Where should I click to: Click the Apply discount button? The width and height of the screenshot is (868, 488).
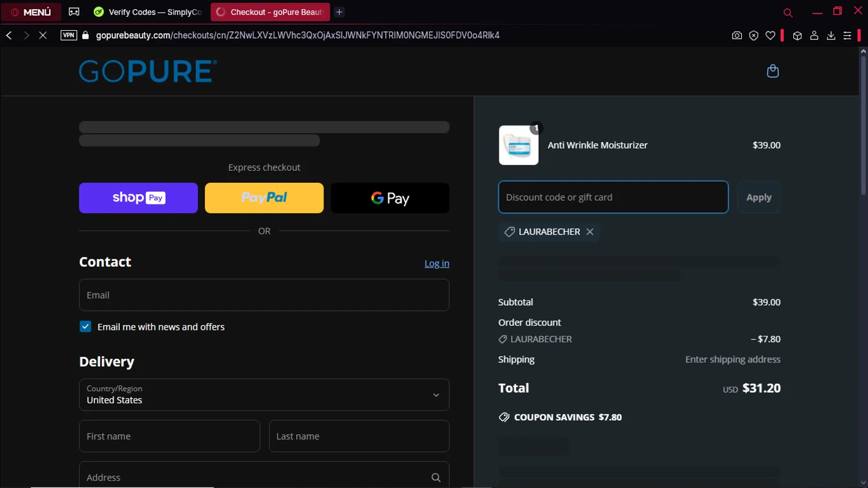(759, 197)
